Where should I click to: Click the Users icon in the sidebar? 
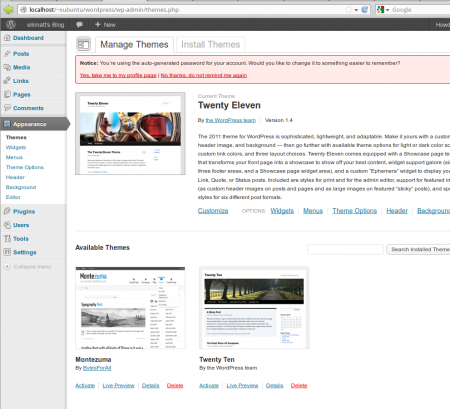7,225
